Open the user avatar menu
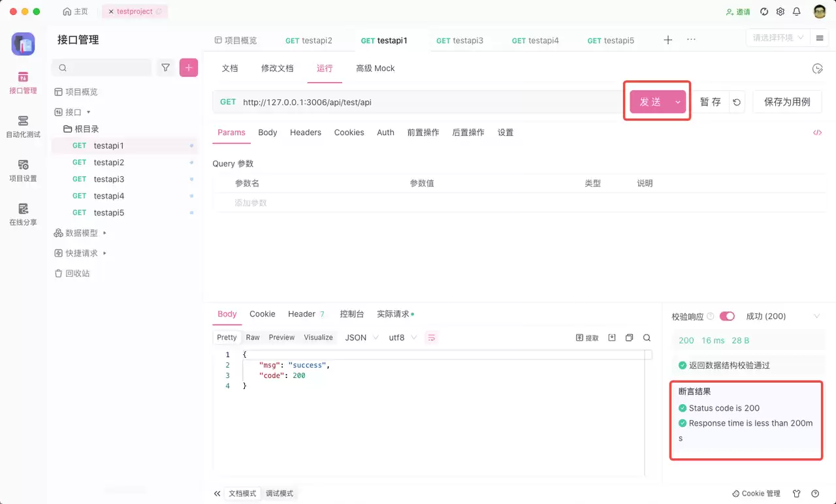This screenshot has height=504, width=836. [x=820, y=12]
